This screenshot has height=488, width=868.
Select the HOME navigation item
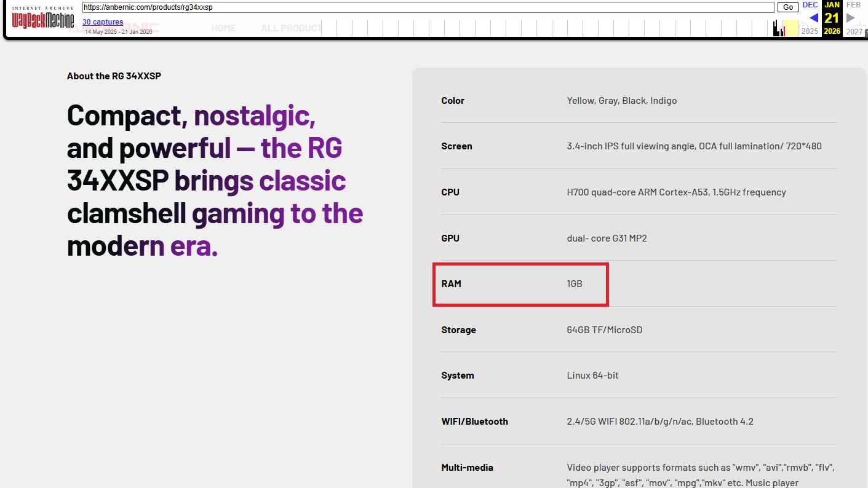(x=224, y=28)
